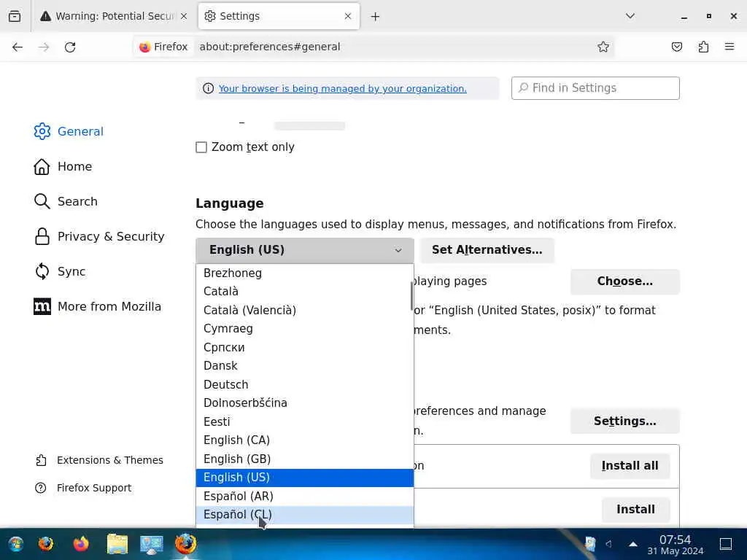The image size is (747, 560).
Task: Click the Search magnifier icon in sidebar
Action: click(x=42, y=201)
